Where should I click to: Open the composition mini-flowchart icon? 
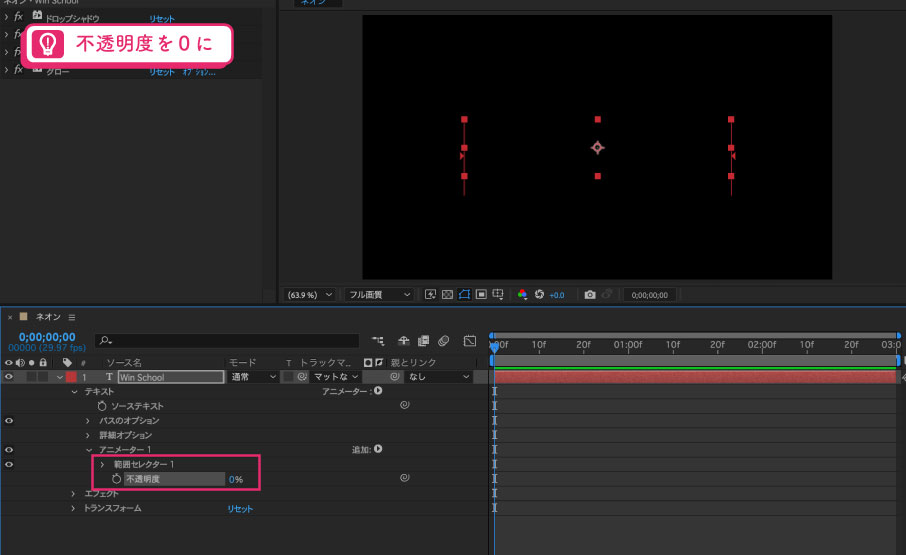point(378,341)
